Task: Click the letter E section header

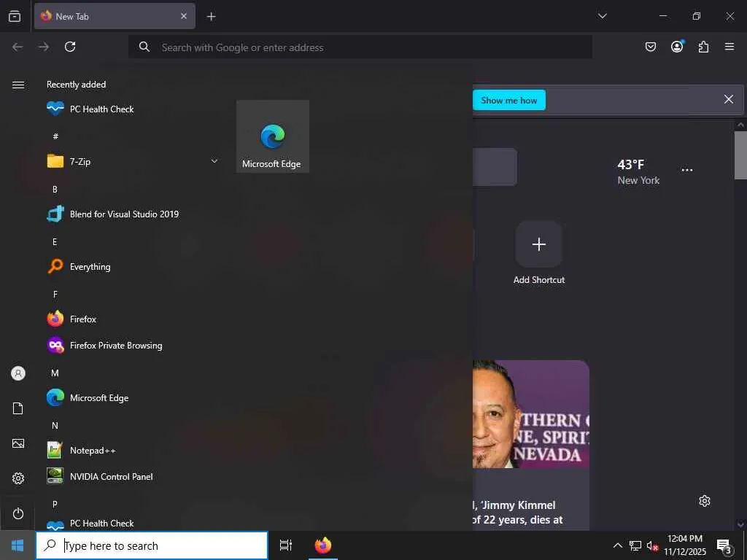Action: click(55, 242)
